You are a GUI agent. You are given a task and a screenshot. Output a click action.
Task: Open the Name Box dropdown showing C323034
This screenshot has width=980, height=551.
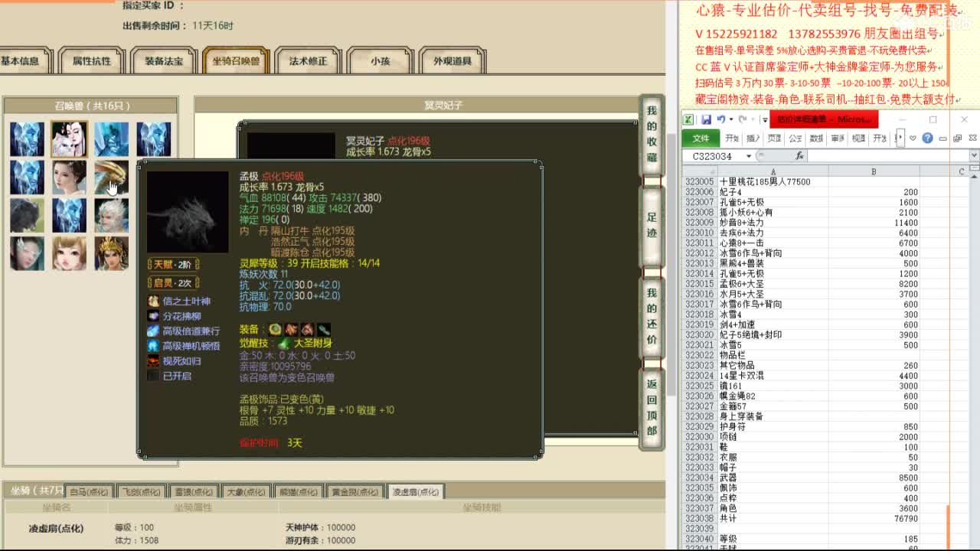point(749,155)
